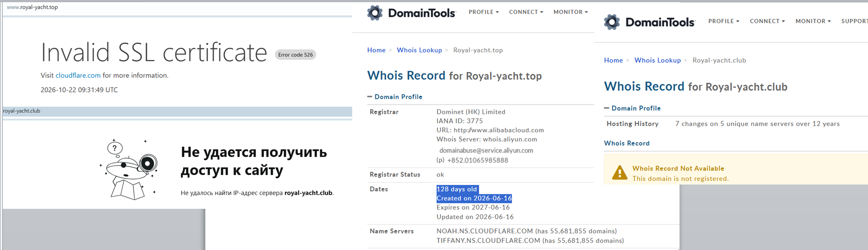
Task: Go to Home breadcrumb in Royal-yacht.top window
Action: tap(376, 50)
